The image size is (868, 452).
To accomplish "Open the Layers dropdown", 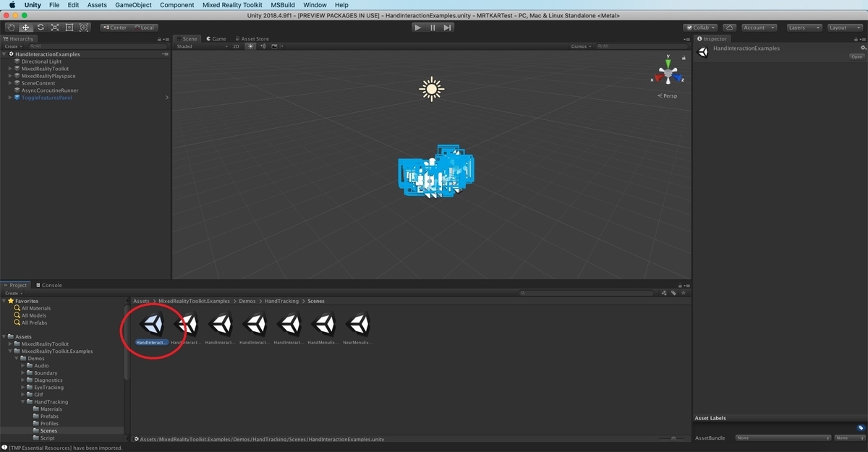I will click(804, 27).
